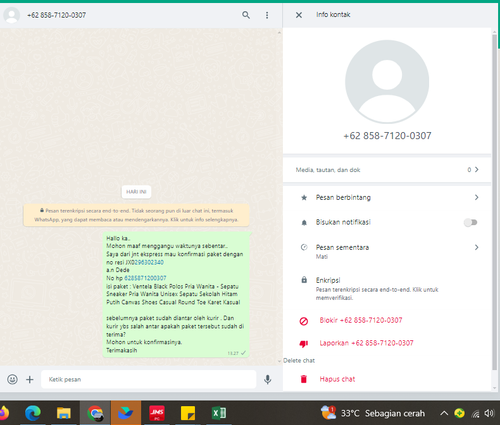
Task: Open the chat menu three-dot icon
Action: [267, 15]
